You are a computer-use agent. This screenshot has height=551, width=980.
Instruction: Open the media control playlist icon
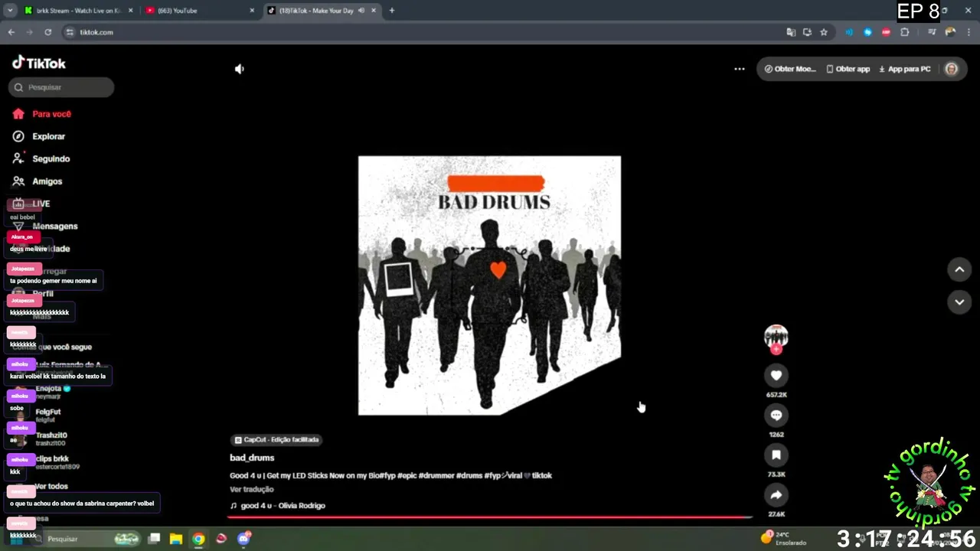pos(932,32)
